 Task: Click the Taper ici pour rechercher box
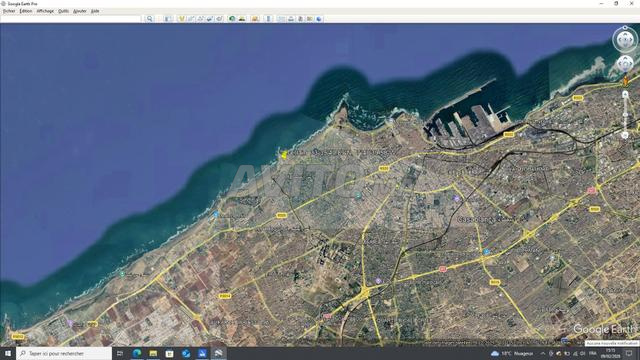tap(64, 353)
